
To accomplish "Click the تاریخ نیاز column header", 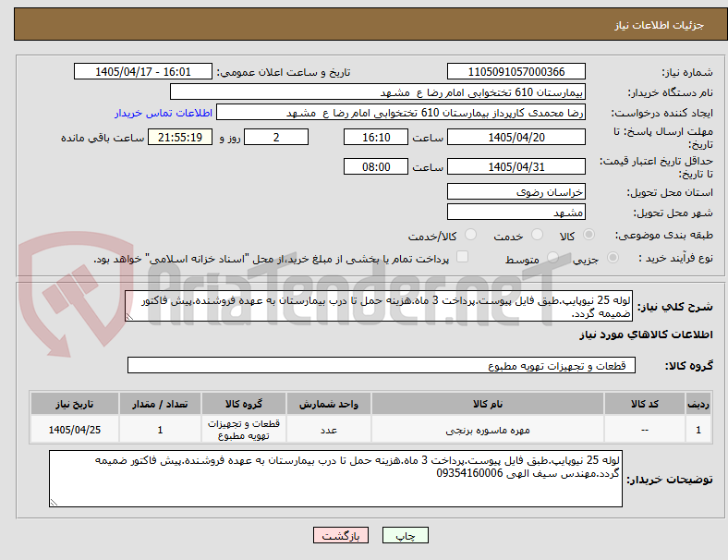I will tap(75, 404).
